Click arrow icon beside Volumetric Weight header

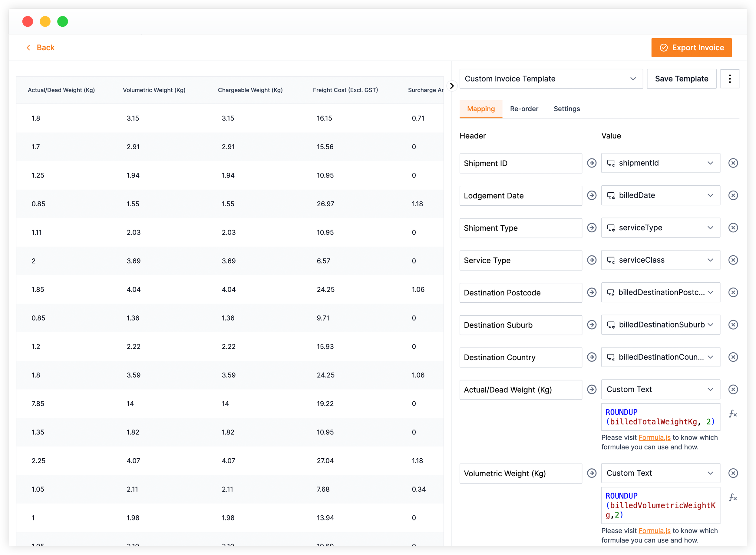tap(592, 473)
